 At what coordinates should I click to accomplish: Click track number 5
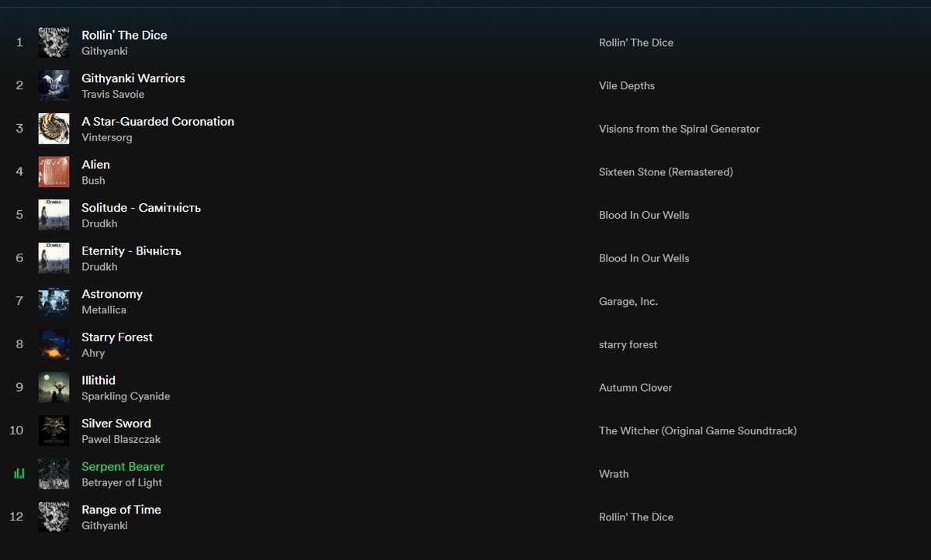click(x=19, y=215)
